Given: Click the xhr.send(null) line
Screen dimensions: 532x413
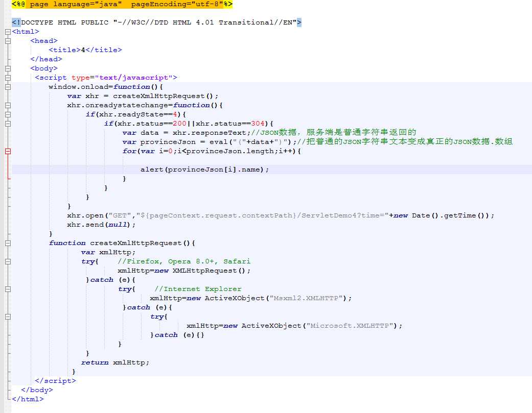Looking at the screenshot, I should point(101,225).
